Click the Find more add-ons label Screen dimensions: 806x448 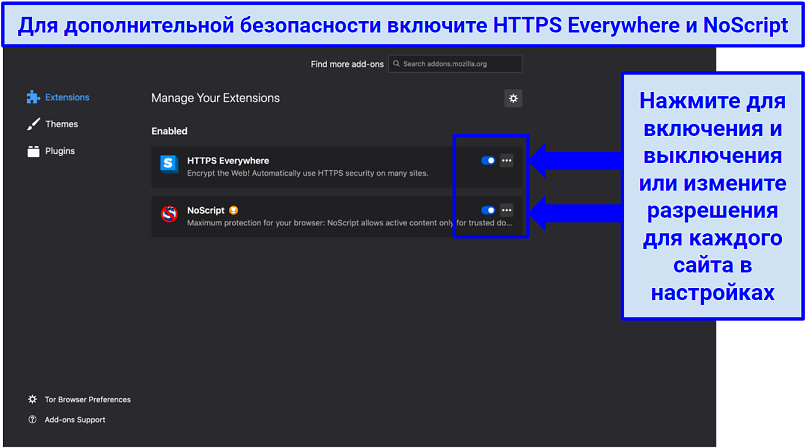pyautogui.click(x=347, y=64)
